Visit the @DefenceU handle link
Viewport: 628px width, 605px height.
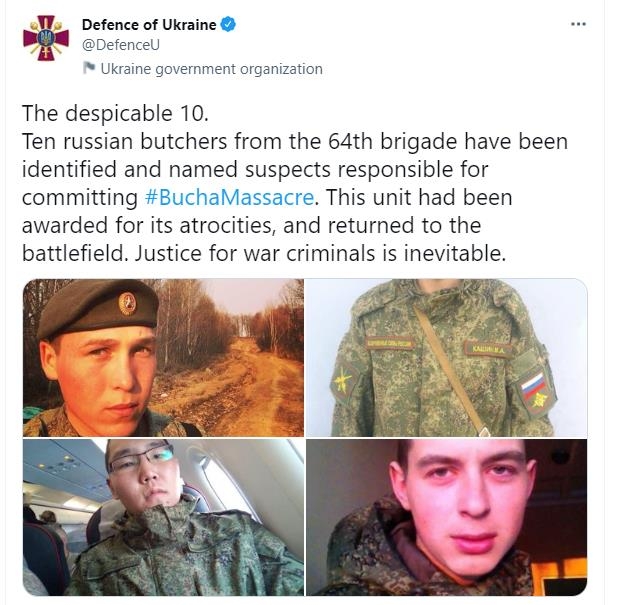(x=121, y=45)
